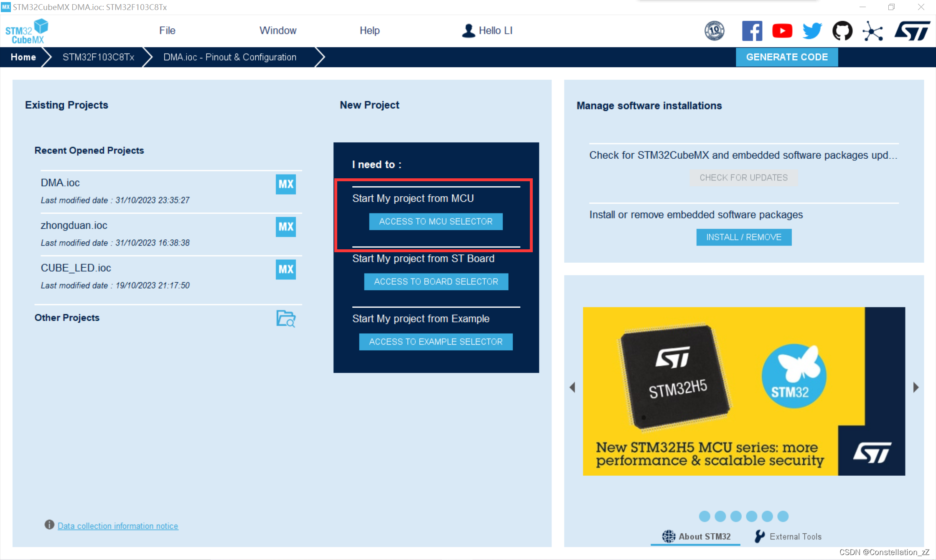This screenshot has height=560, width=936.
Task: Open the Twitter icon
Action: (x=812, y=31)
